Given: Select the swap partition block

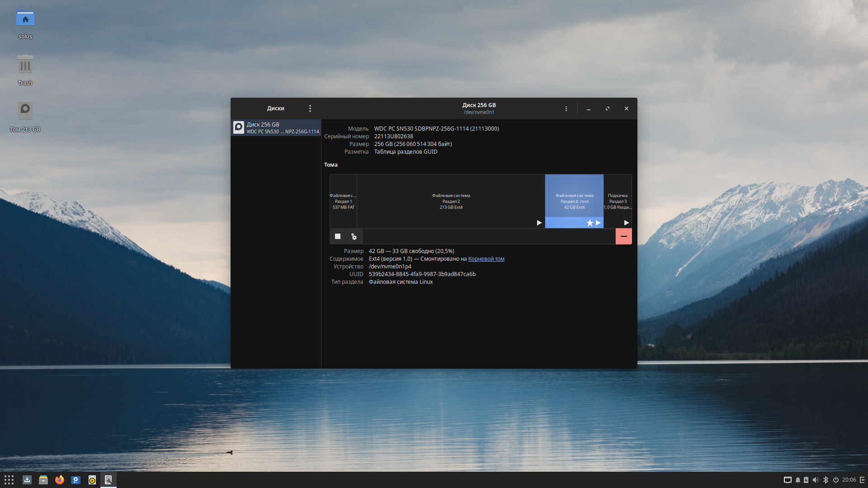Looking at the screenshot, I should (x=618, y=201).
